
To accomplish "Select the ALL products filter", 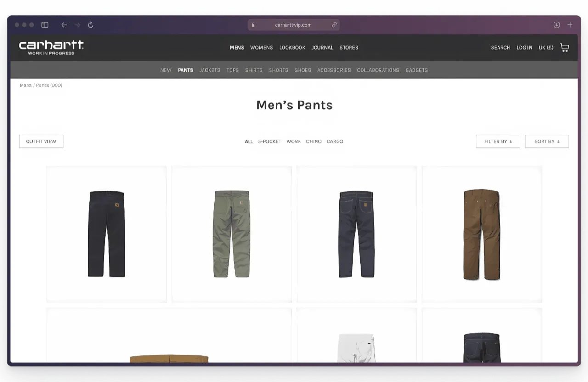I will pos(249,141).
